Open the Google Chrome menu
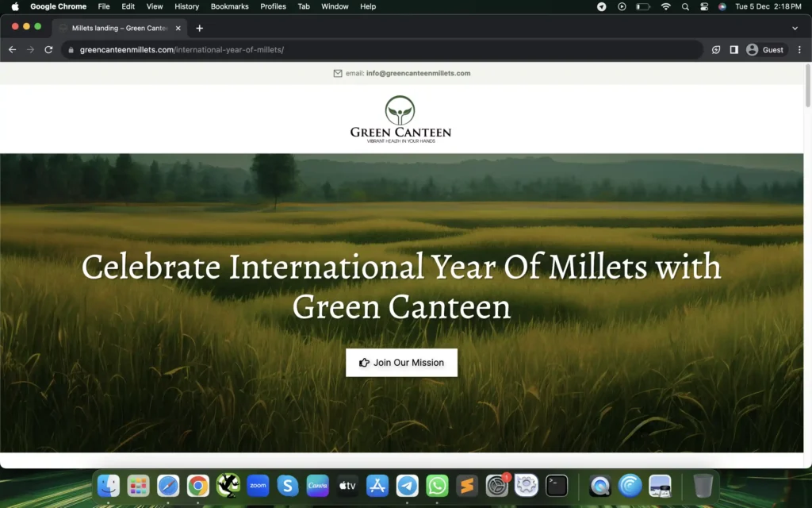 [x=58, y=6]
